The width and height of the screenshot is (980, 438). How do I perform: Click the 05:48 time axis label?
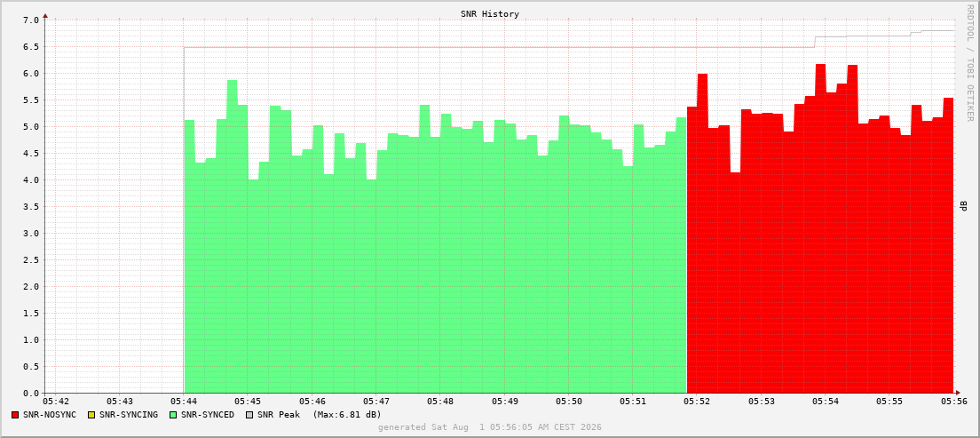coord(440,401)
